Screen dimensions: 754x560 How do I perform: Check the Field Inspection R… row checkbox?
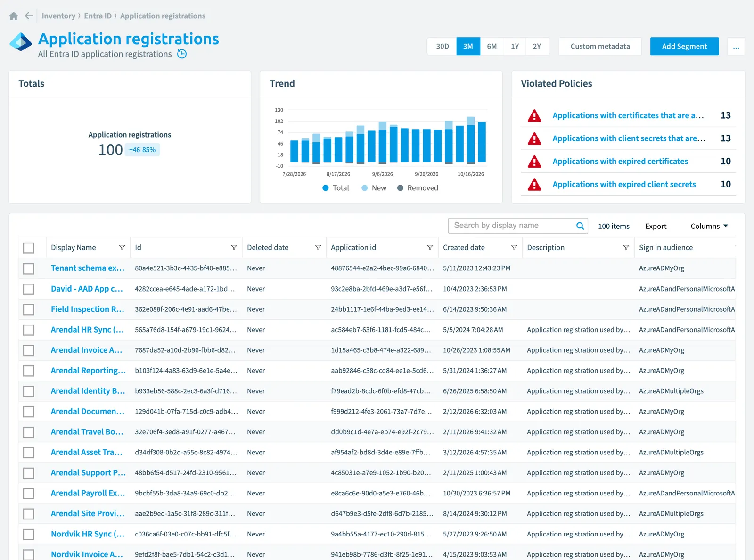(29, 309)
